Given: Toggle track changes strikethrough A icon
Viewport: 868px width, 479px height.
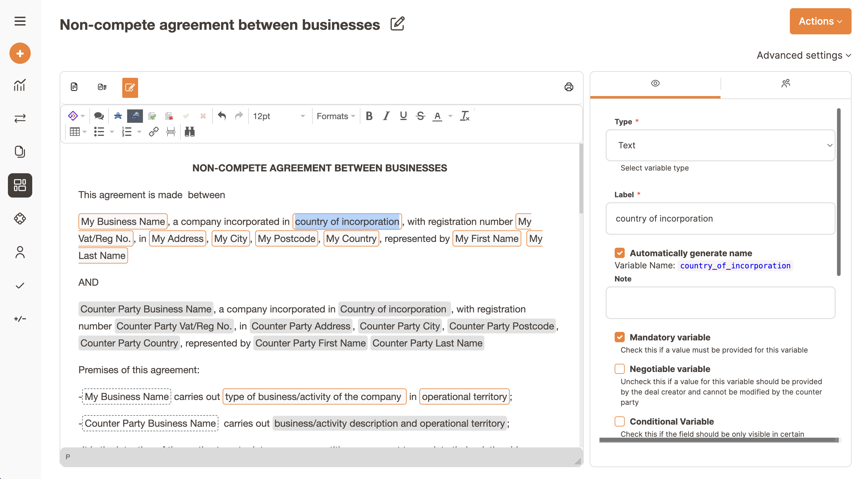Looking at the screenshot, I should (x=118, y=116).
